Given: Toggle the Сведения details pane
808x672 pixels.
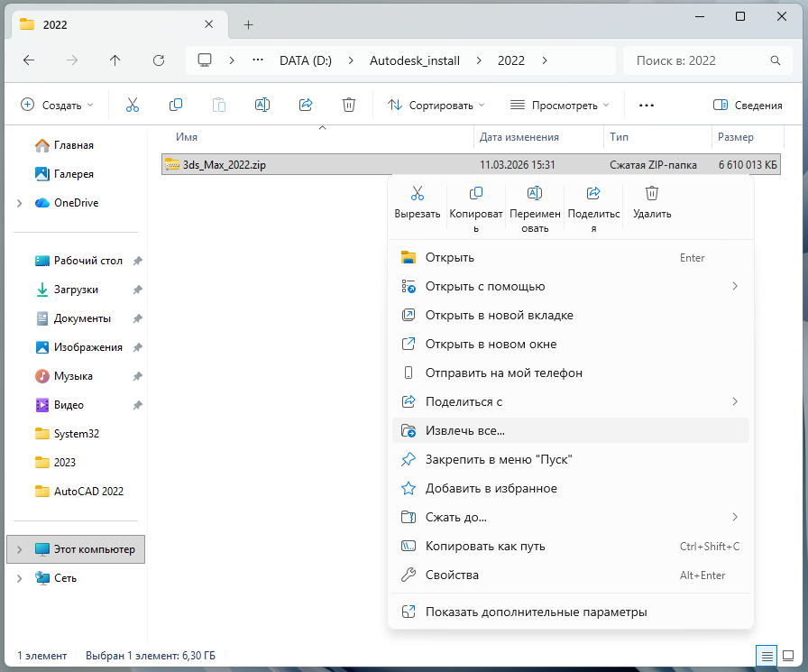Looking at the screenshot, I should click(x=748, y=106).
